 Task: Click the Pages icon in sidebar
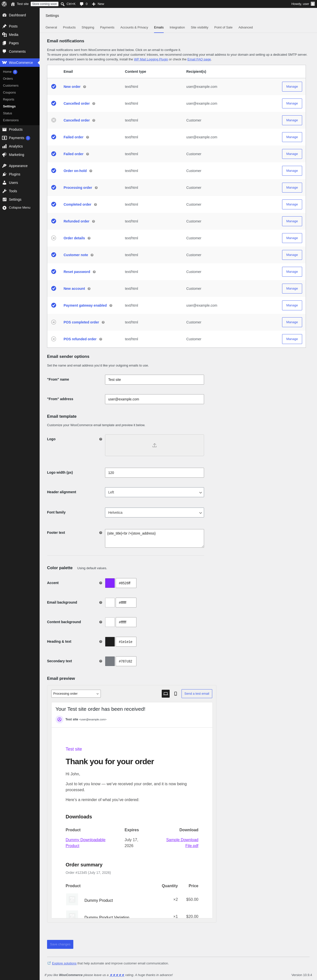4,43
